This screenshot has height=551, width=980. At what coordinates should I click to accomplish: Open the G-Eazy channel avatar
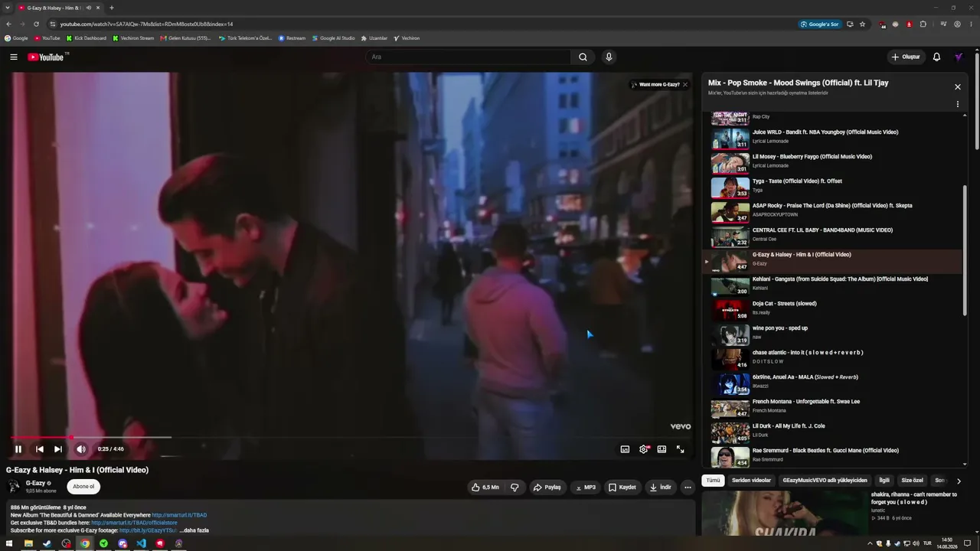pos(14,487)
